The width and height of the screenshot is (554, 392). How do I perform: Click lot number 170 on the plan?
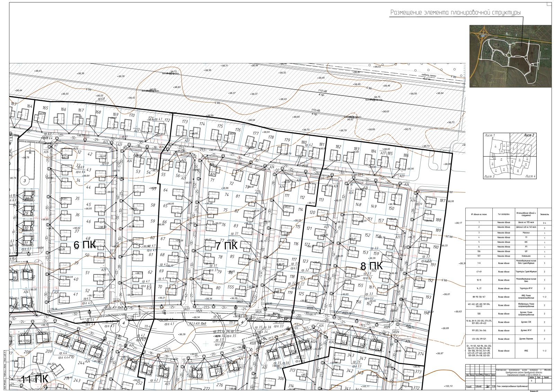click(x=132, y=115)
